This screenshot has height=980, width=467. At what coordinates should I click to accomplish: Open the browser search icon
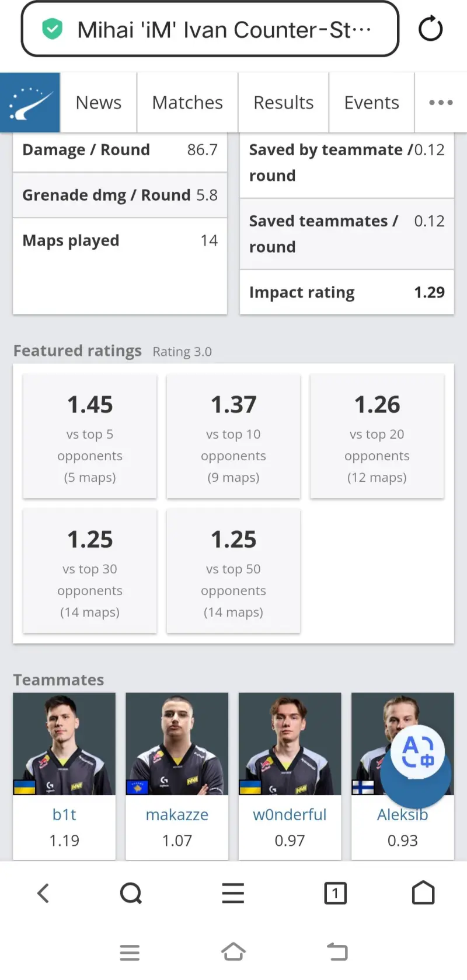coord(131,893)
